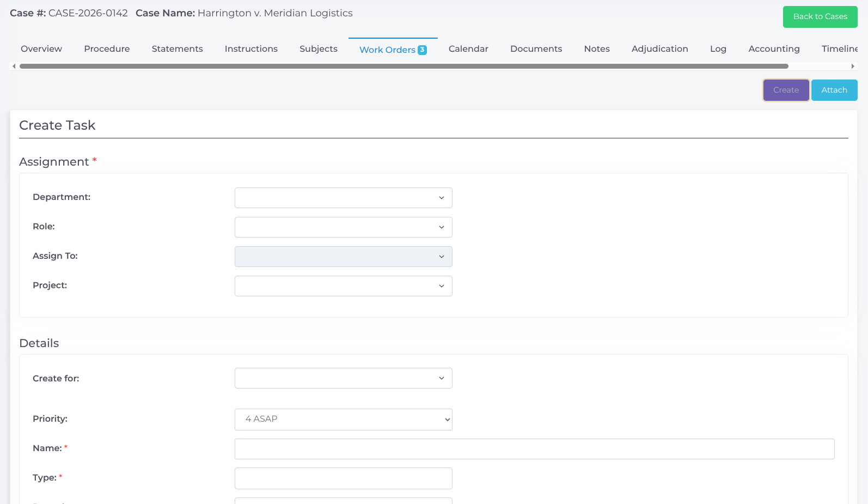Click the case name Harrington v. Meridian Logistics

pyautogui.click(x=275, y=13)
